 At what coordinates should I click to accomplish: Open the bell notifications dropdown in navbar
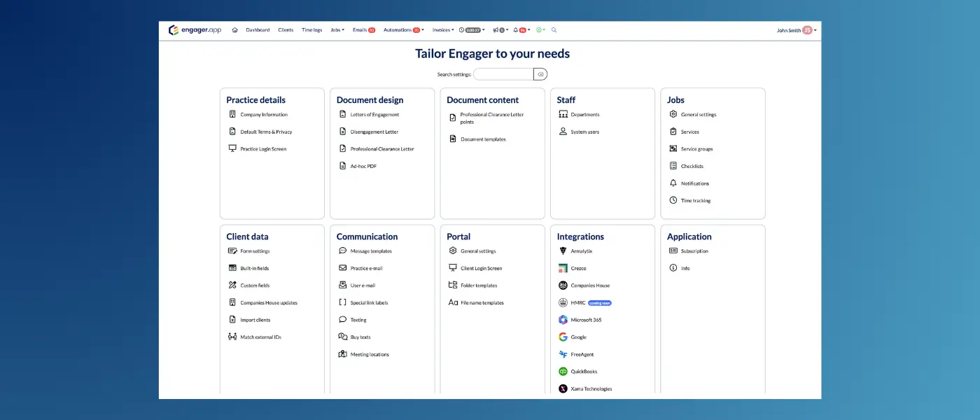(x=521, y=30)
